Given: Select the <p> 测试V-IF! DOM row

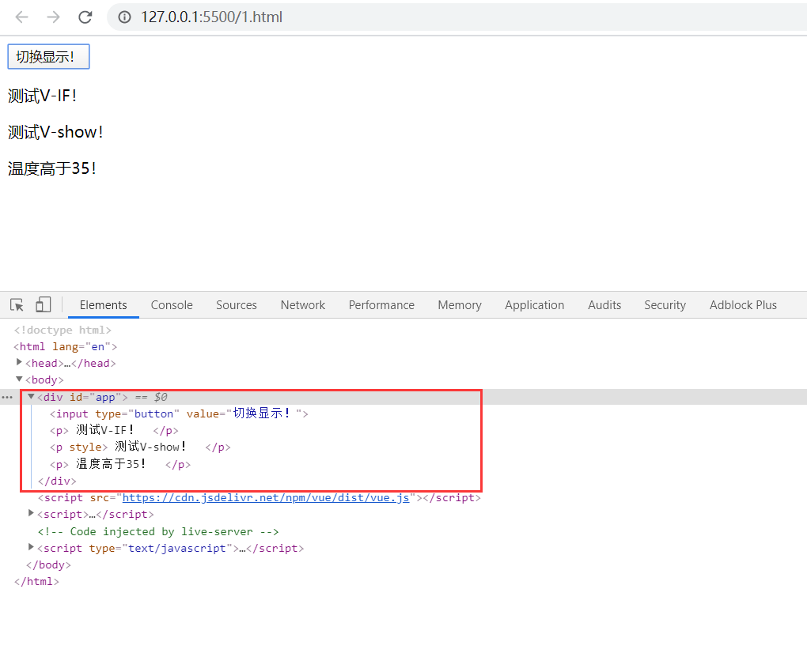Looking at the screenshot, I should (114, 430).
